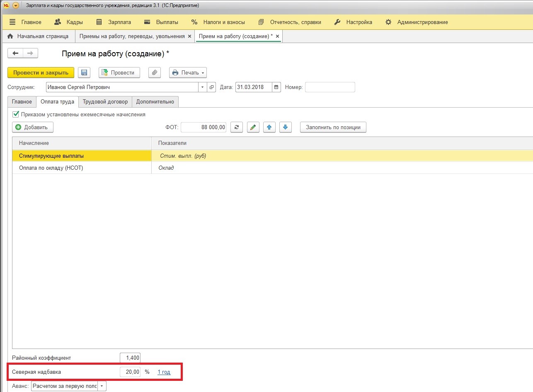
Task: Expand the Аванс dropdown arrow
Action: point(102,386)
